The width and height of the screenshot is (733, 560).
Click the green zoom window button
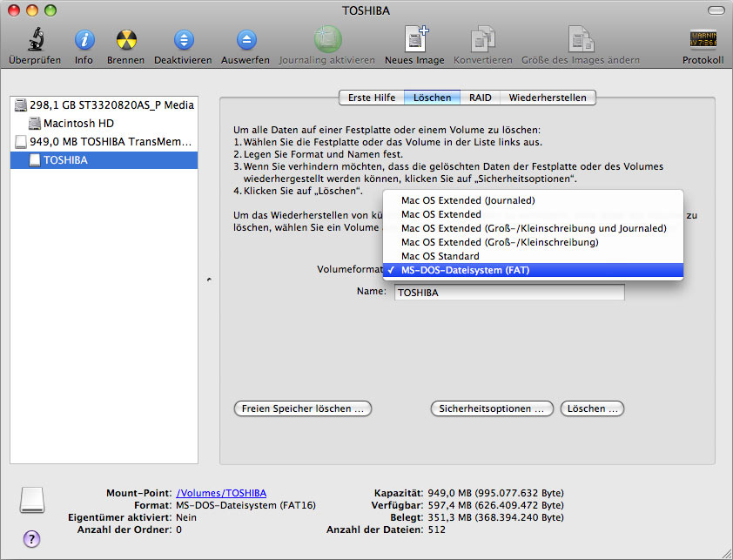coord(50,10)
